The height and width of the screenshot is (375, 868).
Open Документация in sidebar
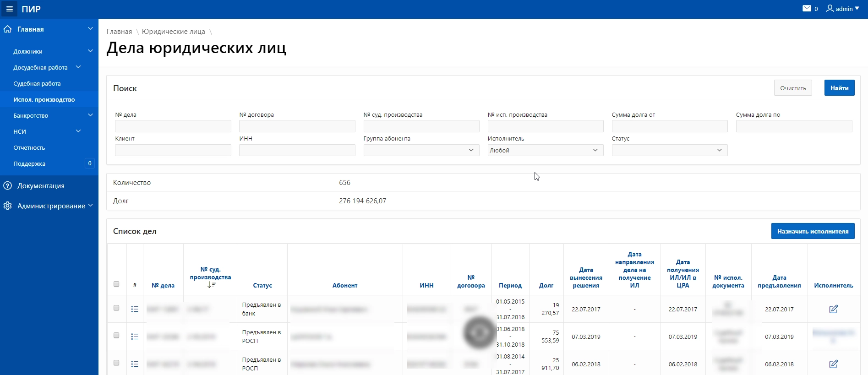[41, 185]
